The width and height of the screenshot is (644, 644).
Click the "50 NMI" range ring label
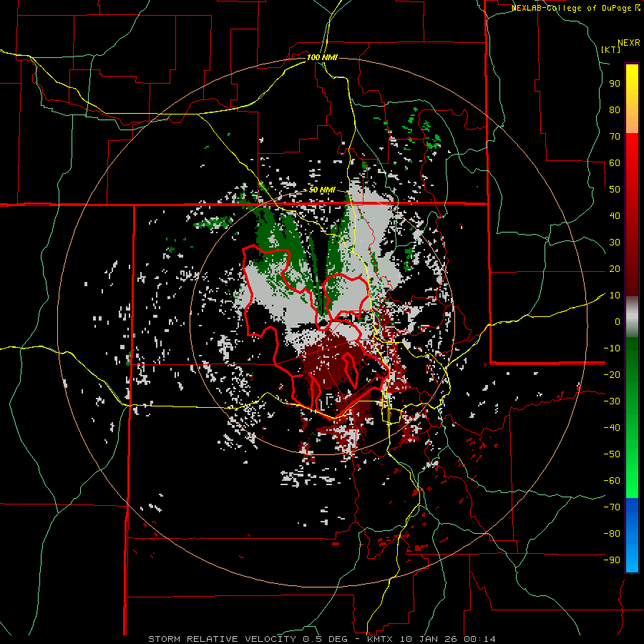click(322, 190)
